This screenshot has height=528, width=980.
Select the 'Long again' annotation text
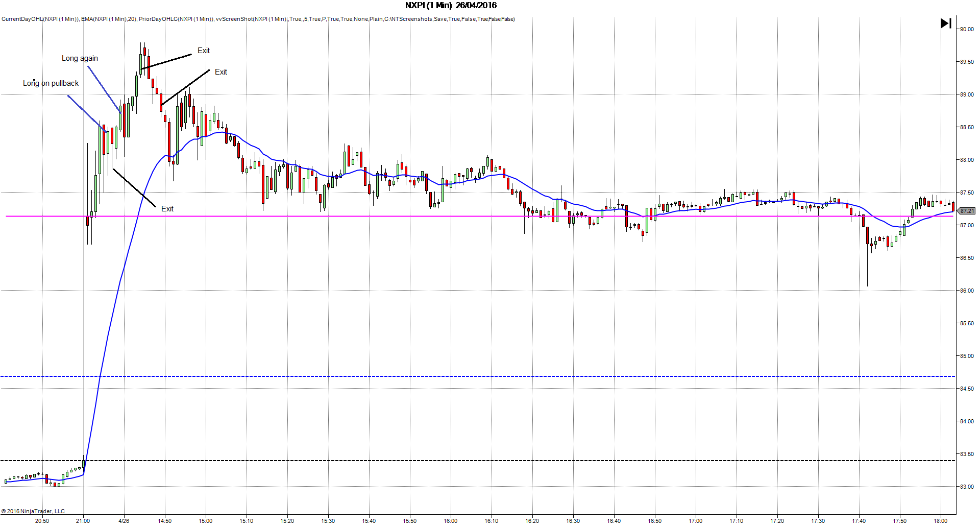pos(80,58)
